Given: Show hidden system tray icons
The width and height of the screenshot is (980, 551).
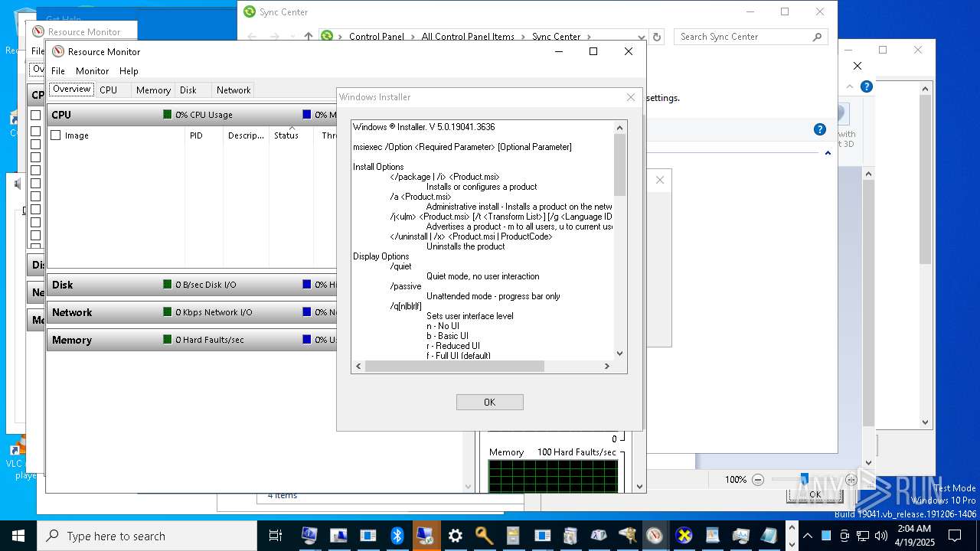Looking at the screenshot, I should click(807, 536).
